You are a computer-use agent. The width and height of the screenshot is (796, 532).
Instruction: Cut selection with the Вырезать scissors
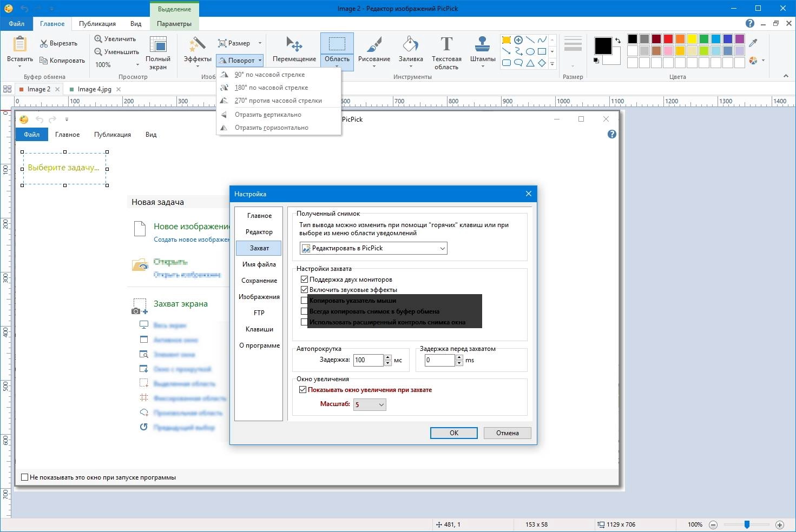point(44,43)
